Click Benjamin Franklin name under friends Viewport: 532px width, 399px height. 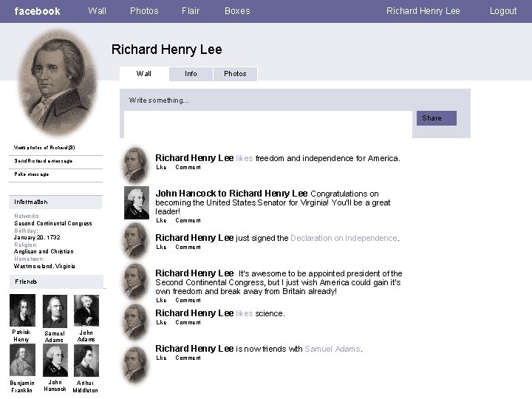click(x=22, y=386)
